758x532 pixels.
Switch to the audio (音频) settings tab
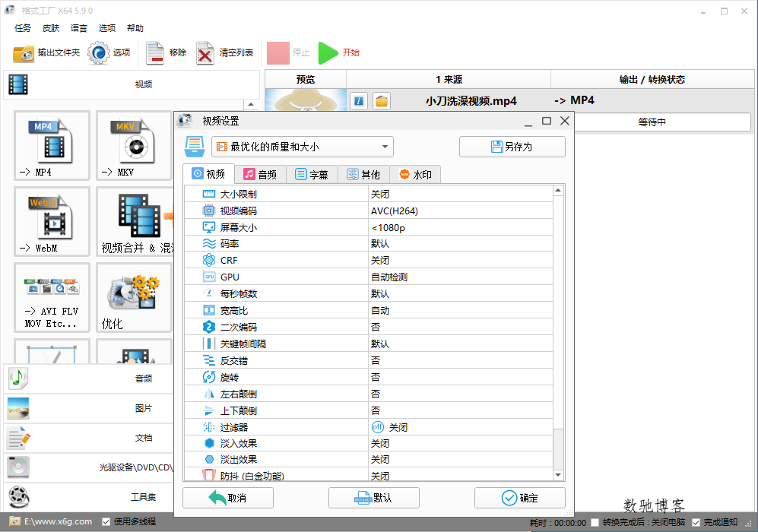pyautogui.click(x=260, y=175)
